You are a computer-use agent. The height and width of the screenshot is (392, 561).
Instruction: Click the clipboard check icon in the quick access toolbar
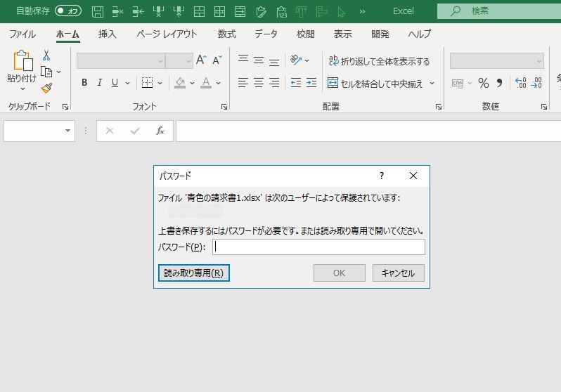(x=262, y=11)
